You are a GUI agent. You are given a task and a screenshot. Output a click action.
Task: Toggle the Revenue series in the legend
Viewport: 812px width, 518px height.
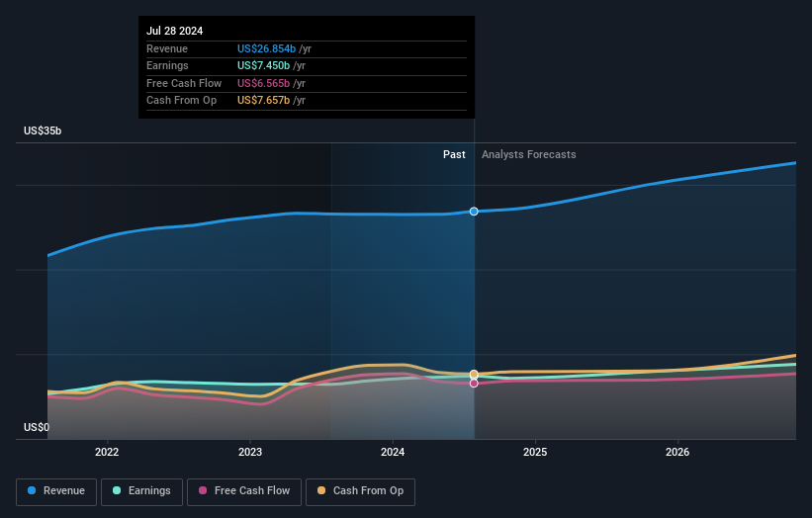click(56, 491)
